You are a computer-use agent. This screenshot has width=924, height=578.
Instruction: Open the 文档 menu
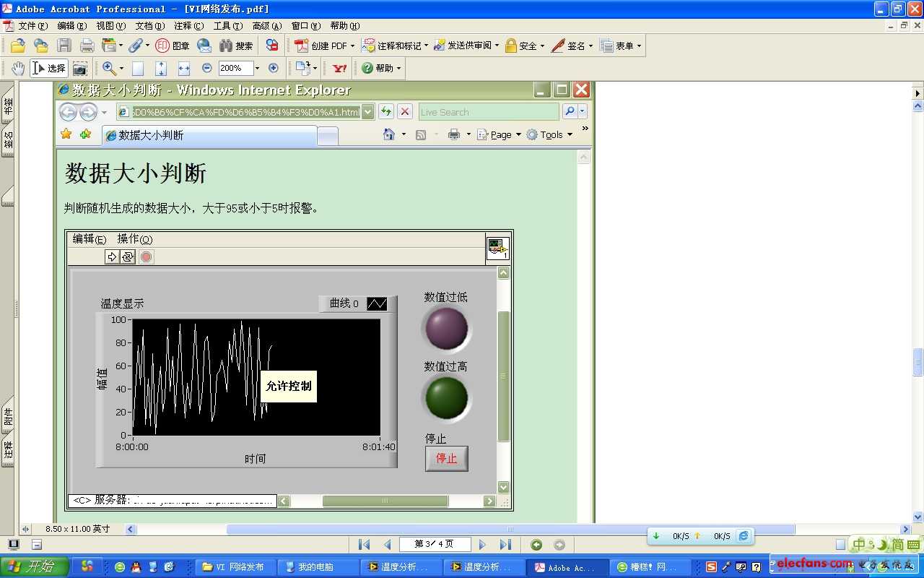pos(149,26)
